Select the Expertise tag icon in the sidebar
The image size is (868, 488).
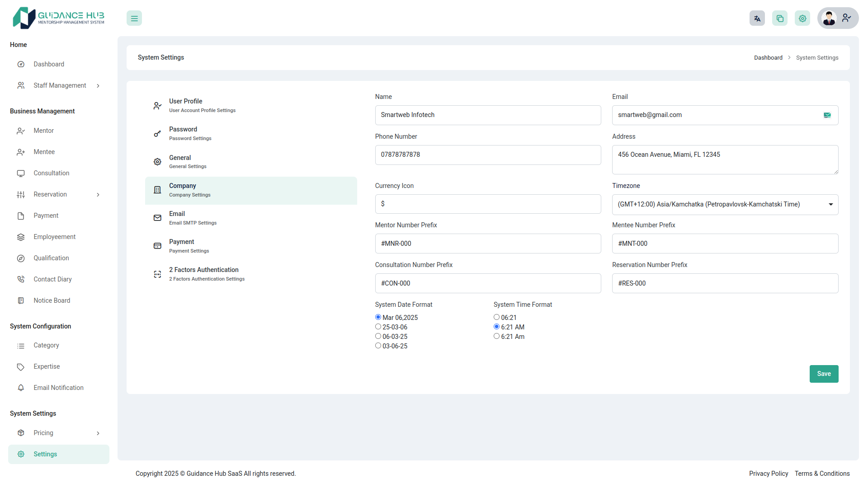[x=21, y=366]
